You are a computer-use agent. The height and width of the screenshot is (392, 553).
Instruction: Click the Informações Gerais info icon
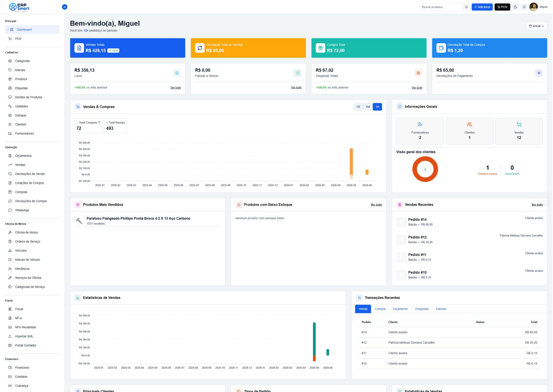pyautogui.click(x=400, y=107)
